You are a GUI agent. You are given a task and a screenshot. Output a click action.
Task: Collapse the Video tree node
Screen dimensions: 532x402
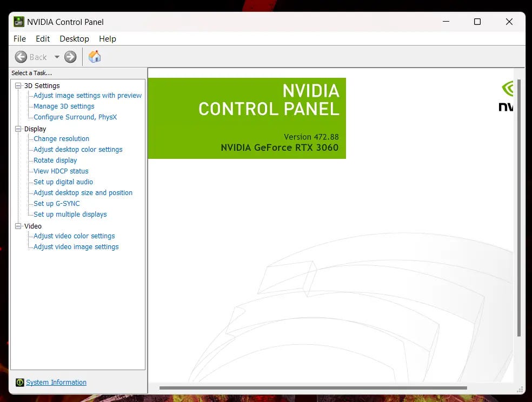tap(18, 226)
